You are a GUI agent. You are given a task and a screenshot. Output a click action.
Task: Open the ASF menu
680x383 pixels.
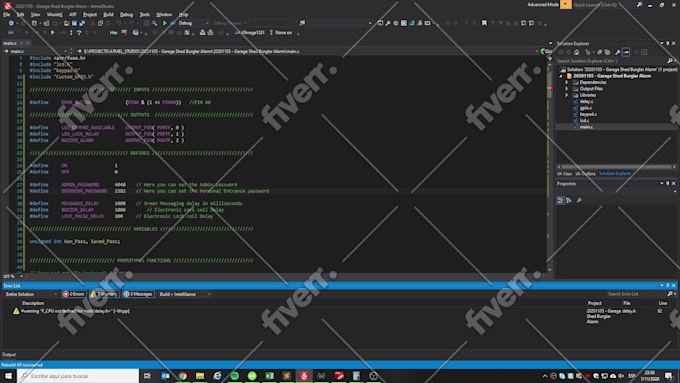pos(73,14)
